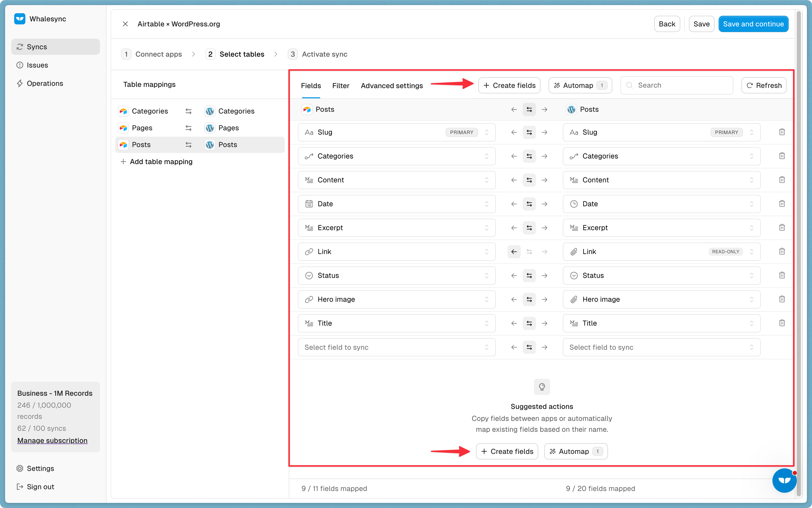812x508 pixels.
Task: Delete the Excerpt field mapping
Action: point(782,228)
